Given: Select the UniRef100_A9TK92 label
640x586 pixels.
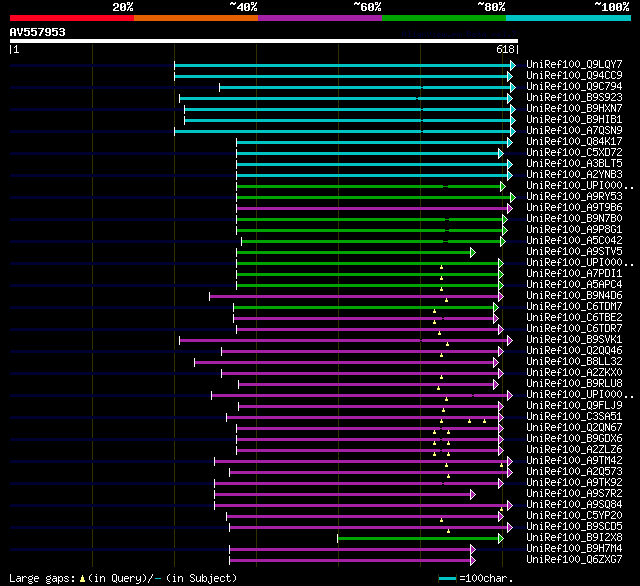Looking at the screenshot, I should point(574,483).
